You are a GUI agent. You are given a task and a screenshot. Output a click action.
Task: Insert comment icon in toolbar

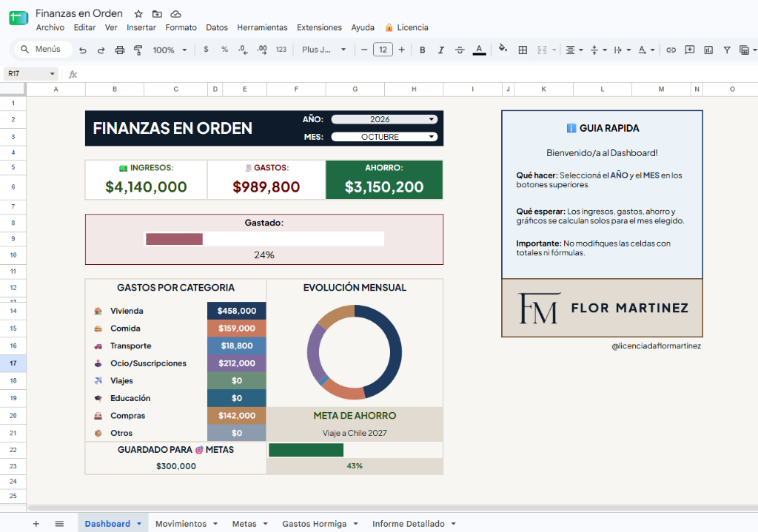(689, 50)
